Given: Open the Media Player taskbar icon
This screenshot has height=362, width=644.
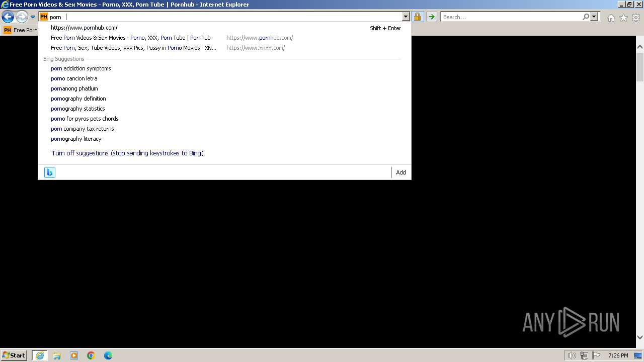Looking at the screenshot, I should (x=74, y=355).
